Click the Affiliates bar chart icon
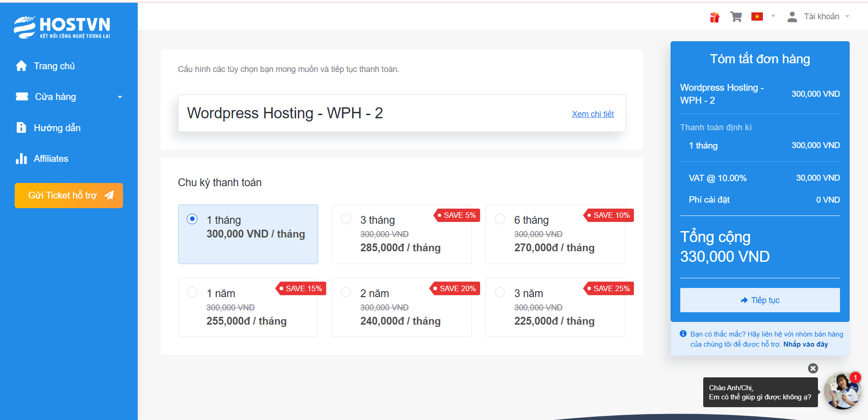The width and height of the screenshot is (868, 420). click(x=21, y=159)
